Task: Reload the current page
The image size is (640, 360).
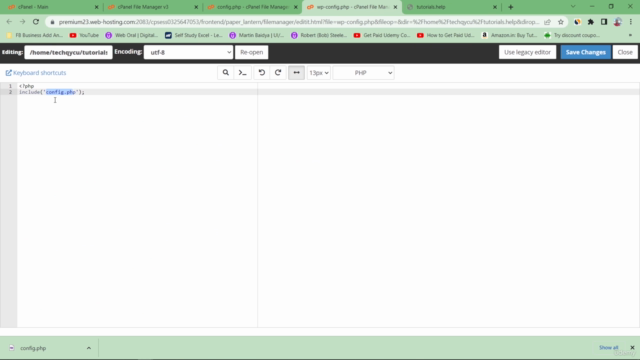Action: click(36, 22)
